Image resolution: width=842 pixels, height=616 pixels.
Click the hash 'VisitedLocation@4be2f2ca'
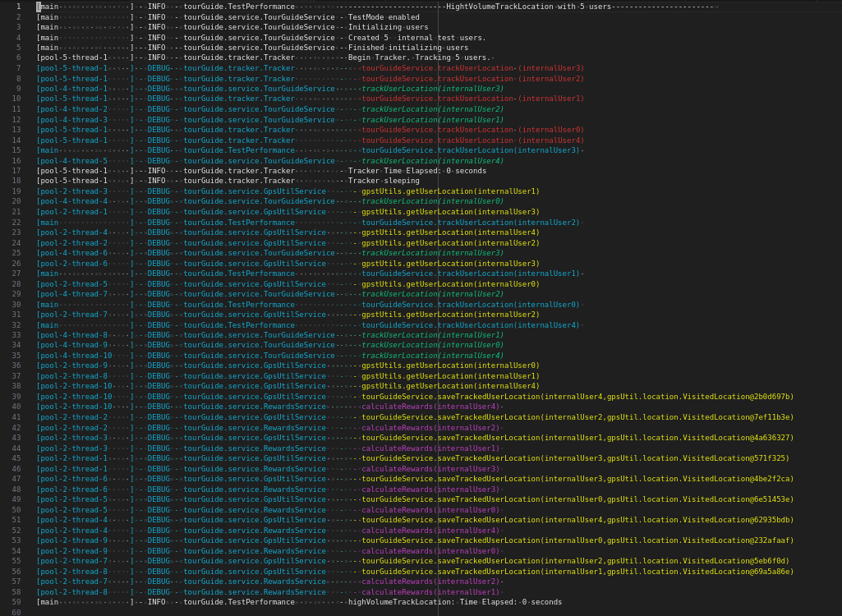pos(736,479)
